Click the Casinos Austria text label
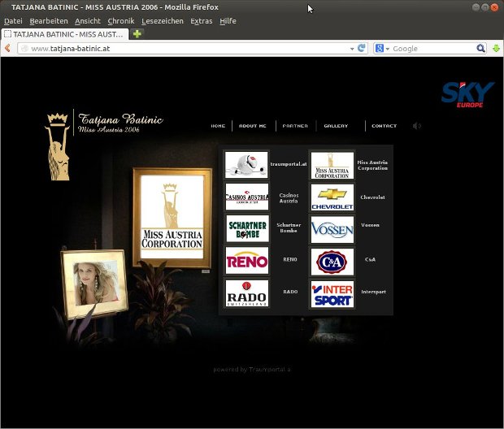The width and height of the screenshot is (504, 429). pyautogui.click(x=289, y=198)
